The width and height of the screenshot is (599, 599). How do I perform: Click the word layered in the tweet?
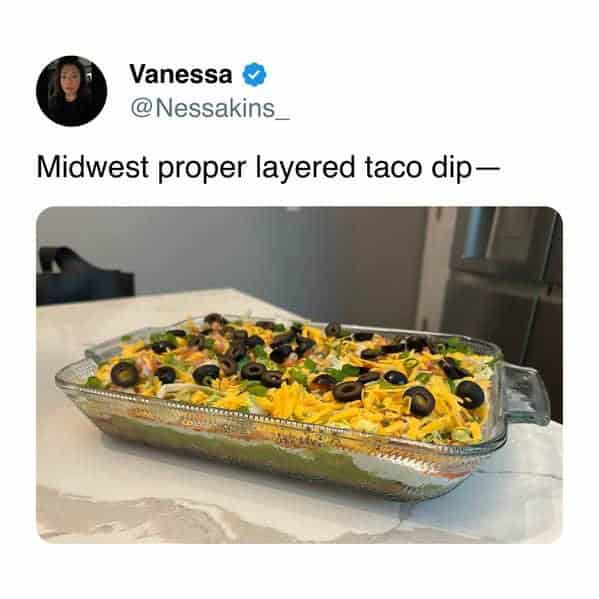306,168
